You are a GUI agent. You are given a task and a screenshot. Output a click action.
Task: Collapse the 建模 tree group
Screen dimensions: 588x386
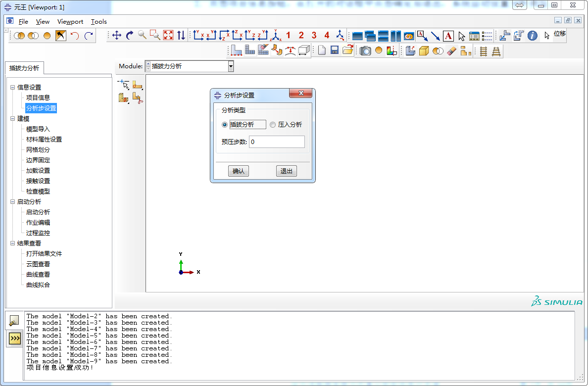(x=13, y=119)
